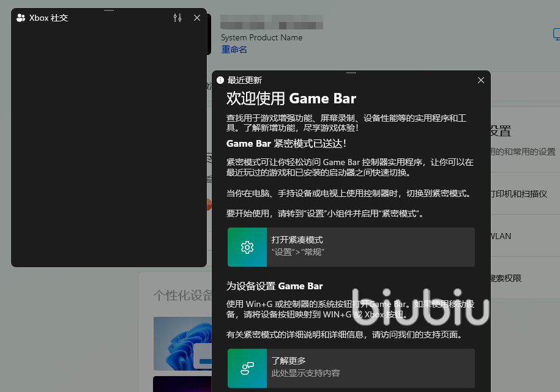
Task: Open the WLAN settings entry
Action: 501,236
